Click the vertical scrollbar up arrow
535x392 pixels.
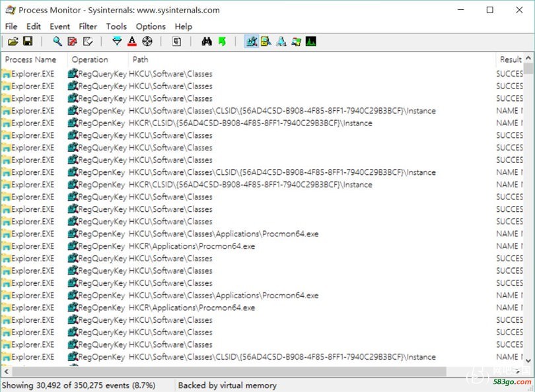coord(528,58)
